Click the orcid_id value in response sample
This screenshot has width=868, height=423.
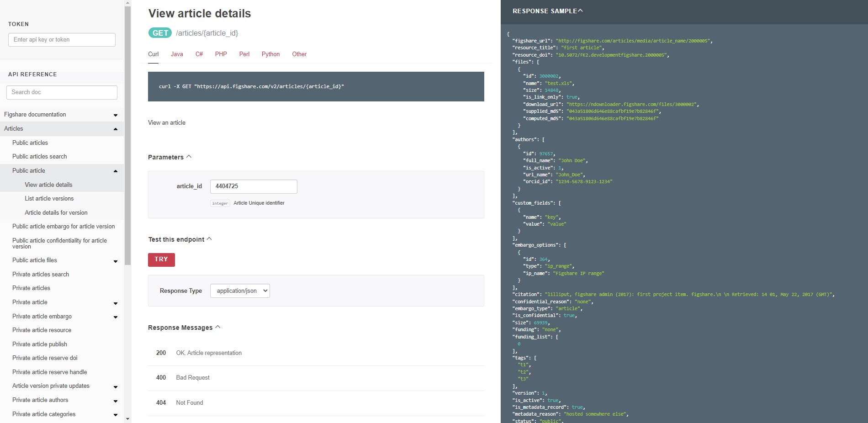coord(584,182)
